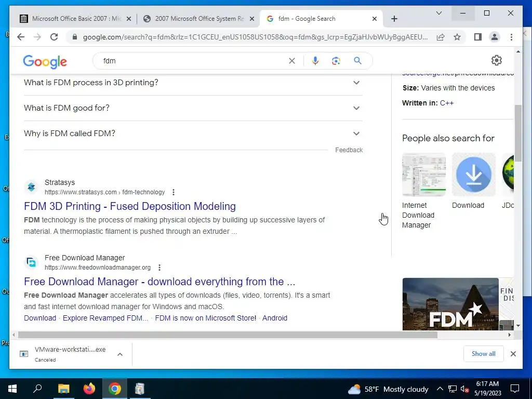Viewport: 532px width, 399px height.
Task: Open Explore Revamped FDM sitelink
Action: click(105, 318)
